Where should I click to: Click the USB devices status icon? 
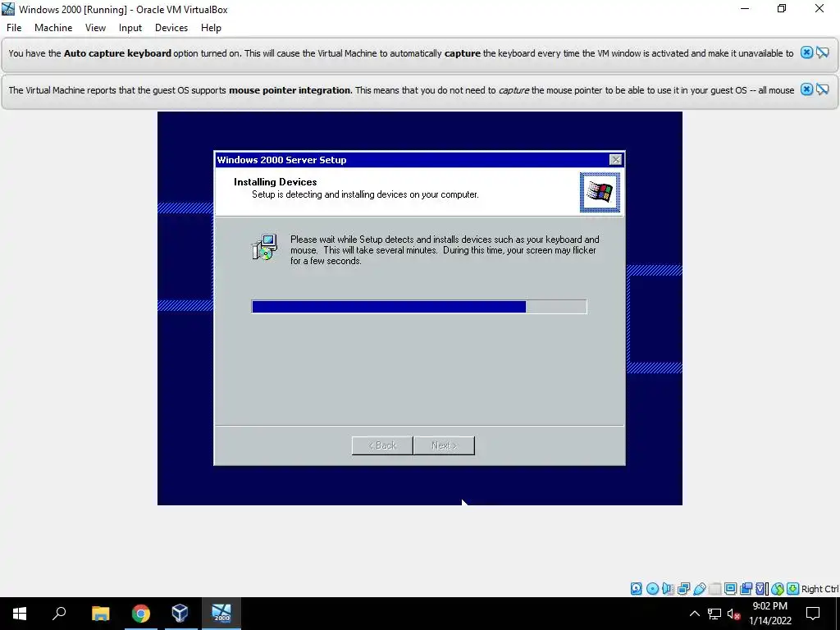coord(699,589)
